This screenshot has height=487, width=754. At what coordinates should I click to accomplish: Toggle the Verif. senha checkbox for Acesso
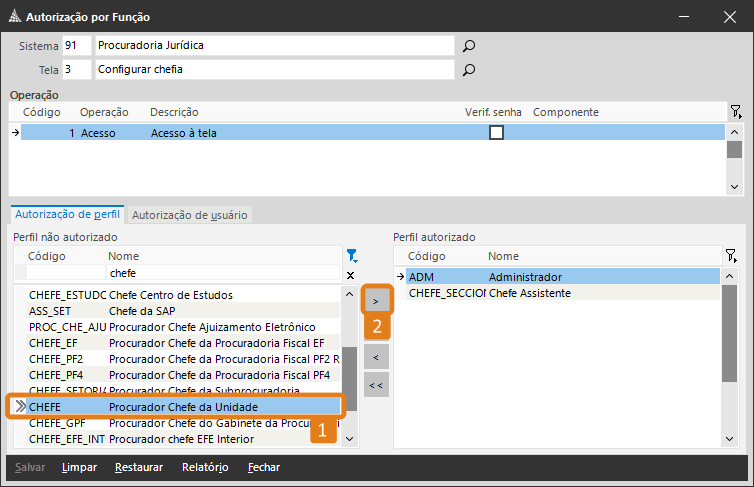tap(496, 132)
